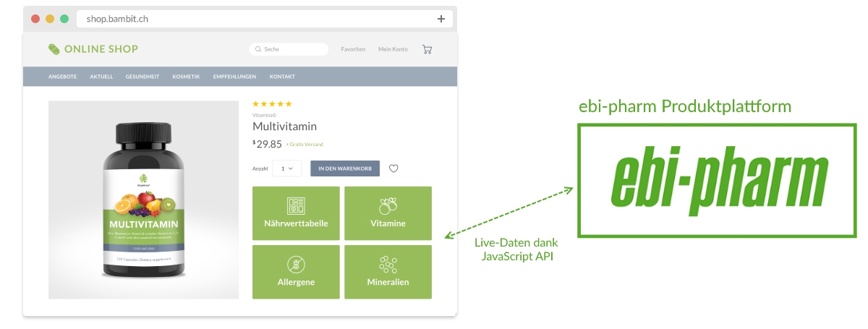The image size is (868, 329).
Task: Click the ebi-pharm Produktplattform heading
Action: click(x=685, y=107)
